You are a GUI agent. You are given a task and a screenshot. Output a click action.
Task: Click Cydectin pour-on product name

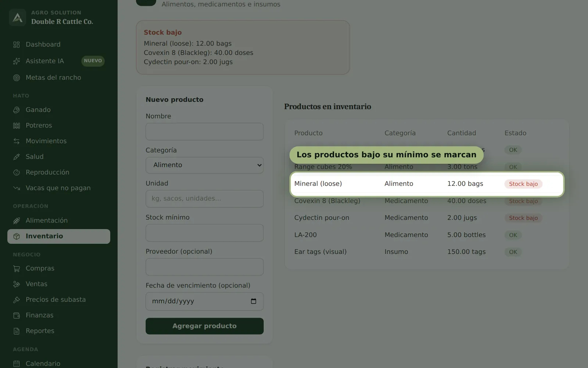[322, 218]
